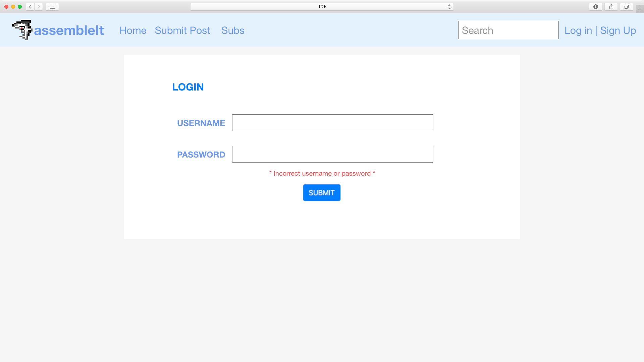Close the window with the red button

pos(6,7)
